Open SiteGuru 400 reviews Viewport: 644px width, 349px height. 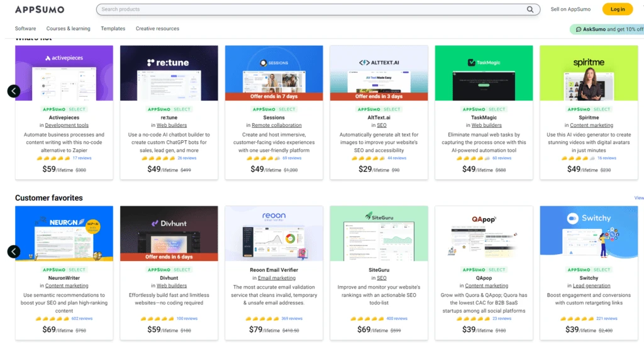point(397,319)
